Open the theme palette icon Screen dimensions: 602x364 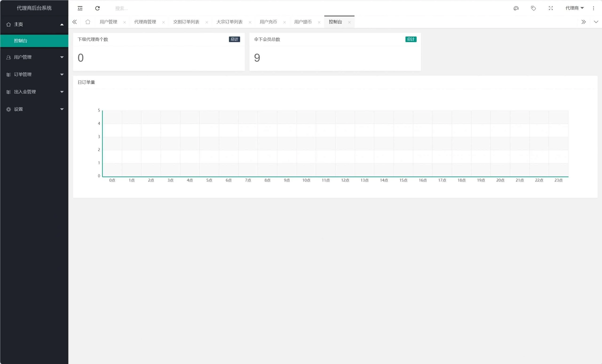point(516,8)
